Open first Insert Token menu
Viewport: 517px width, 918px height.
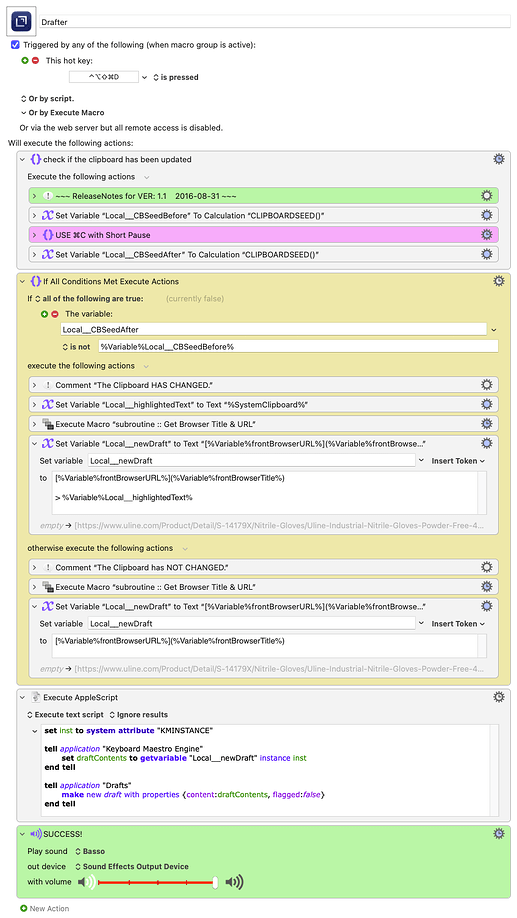[458, 461]
